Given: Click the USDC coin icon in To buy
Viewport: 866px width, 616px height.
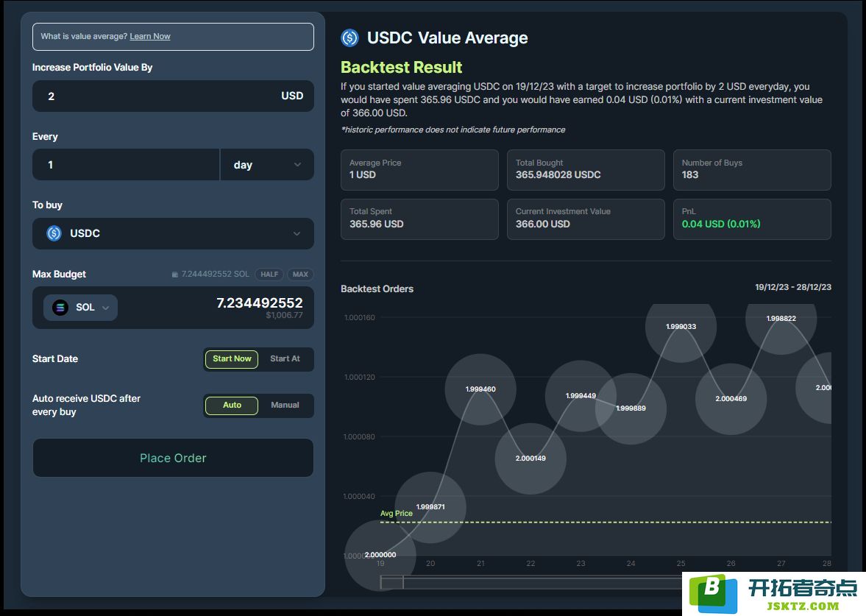Looking at the screenshot, I should (54, 233).
